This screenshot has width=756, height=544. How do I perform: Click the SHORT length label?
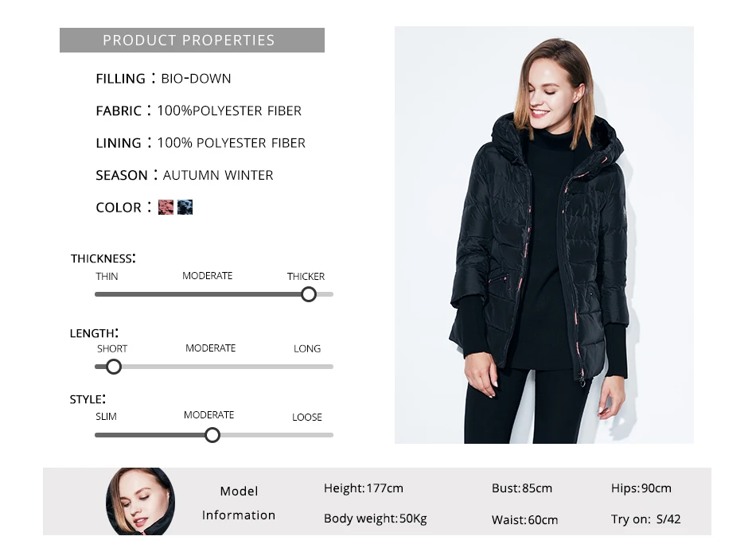[x=112, y=348]
